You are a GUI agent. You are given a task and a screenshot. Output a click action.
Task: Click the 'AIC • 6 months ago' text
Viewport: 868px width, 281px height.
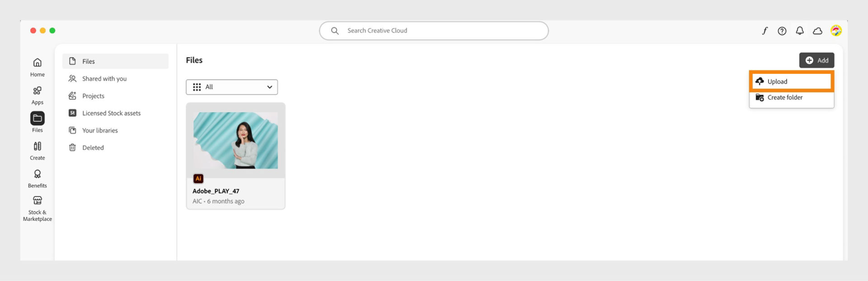click(218, 201)
